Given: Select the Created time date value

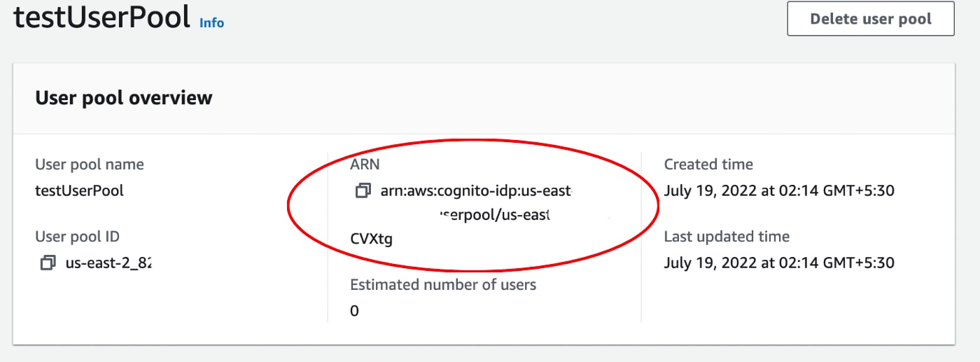Looking at the screenshot, I should (779, 190).
